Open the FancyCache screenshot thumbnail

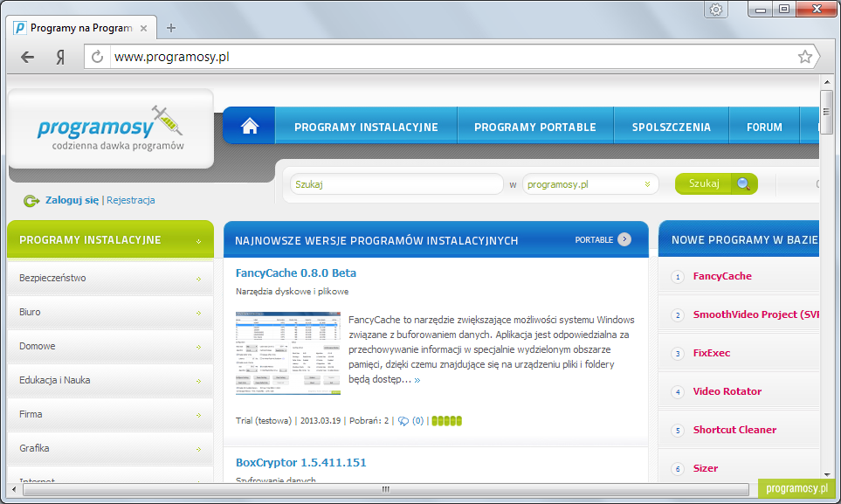(x=288, y=353)
